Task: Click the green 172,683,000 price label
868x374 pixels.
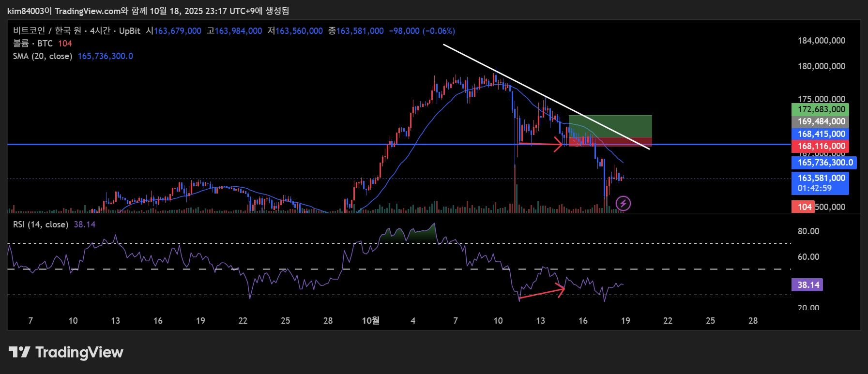Action: point(821,109)
